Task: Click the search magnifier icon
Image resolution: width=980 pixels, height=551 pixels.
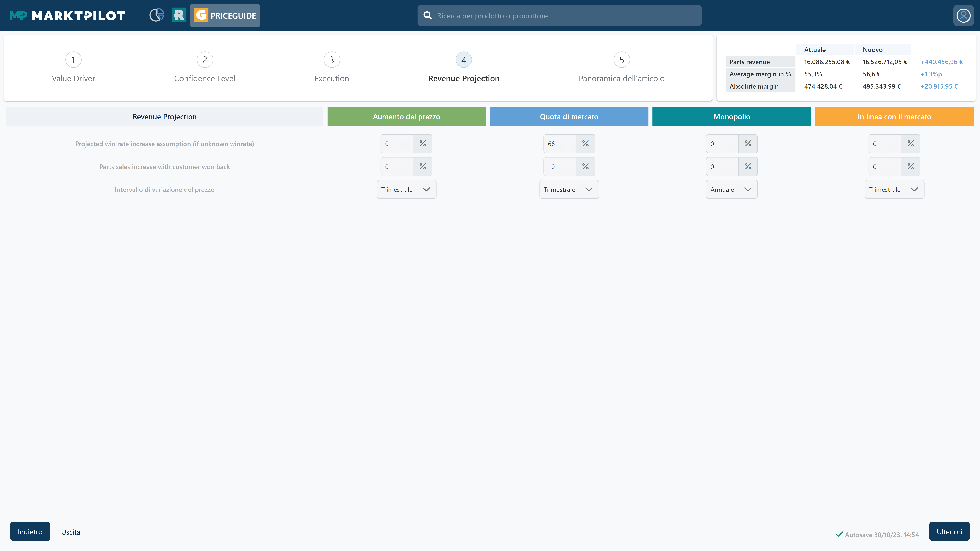Action: [x=428, y=16]
